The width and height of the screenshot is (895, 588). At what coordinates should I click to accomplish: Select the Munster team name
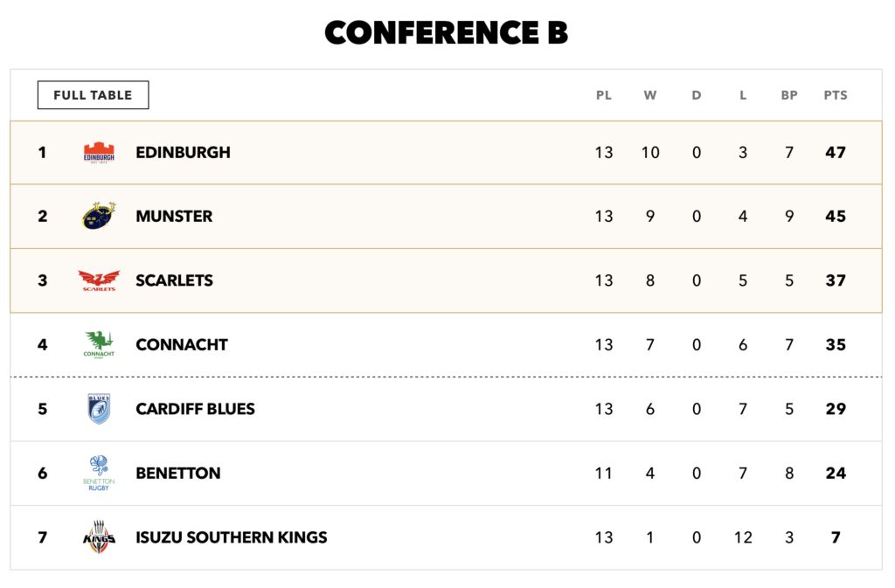[x=174, y=216]
